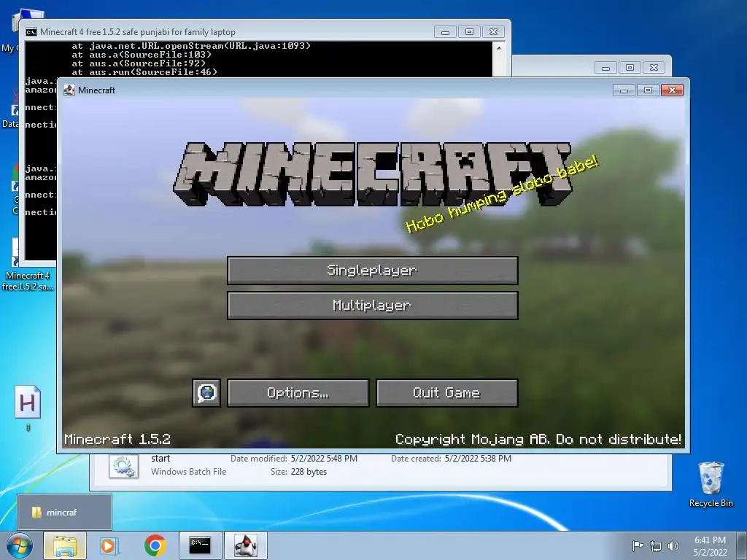Click the command prompt title bar icon
The height and width of the screenshot is (560, 747).
click(31, 32)
